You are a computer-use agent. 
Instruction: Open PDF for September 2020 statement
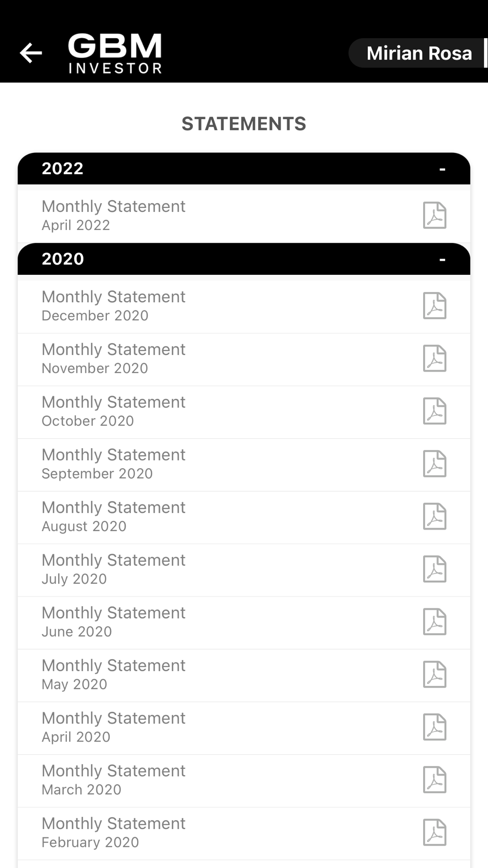point(434,464)
